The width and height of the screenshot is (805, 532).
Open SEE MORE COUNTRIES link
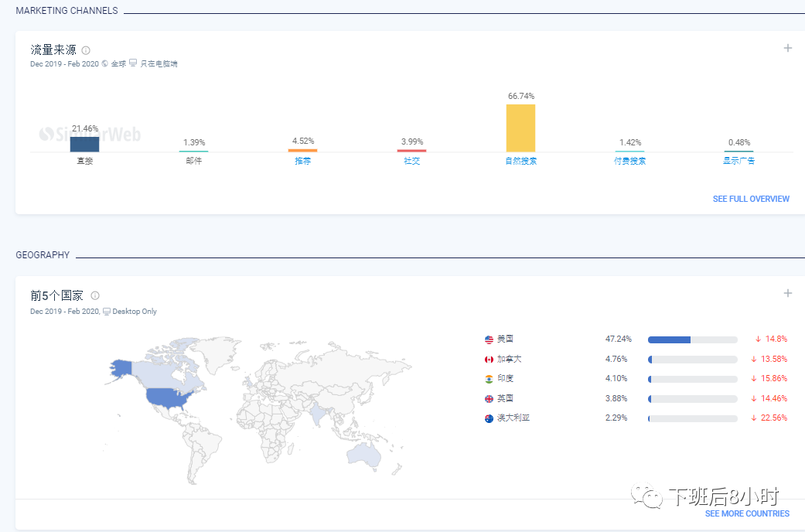pyautogui.click(x=747, y=513)
